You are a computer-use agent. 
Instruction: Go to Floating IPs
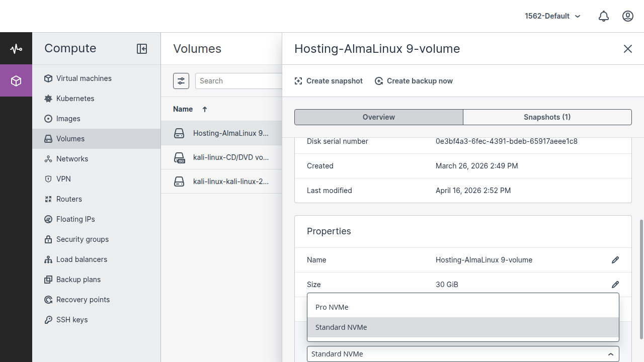tap(96, 219)
